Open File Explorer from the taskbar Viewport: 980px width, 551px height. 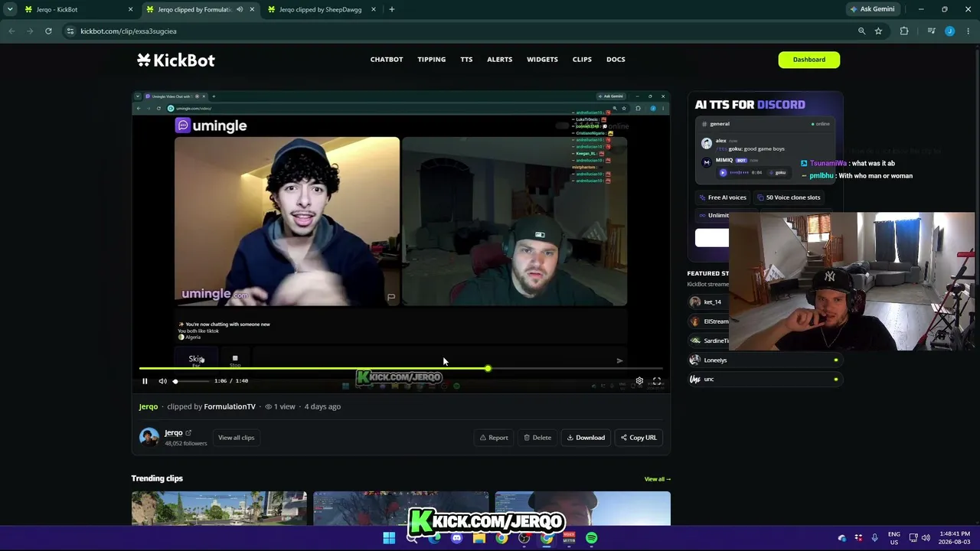pyautogui.click(x=479, y=538)
